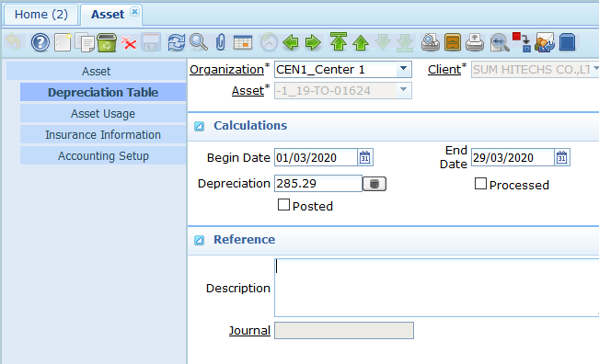Image resolution: width=599 pixels, height=364 pixels.
Task: Open Begin Date calendar picker
Action: [x=365, y=157]
